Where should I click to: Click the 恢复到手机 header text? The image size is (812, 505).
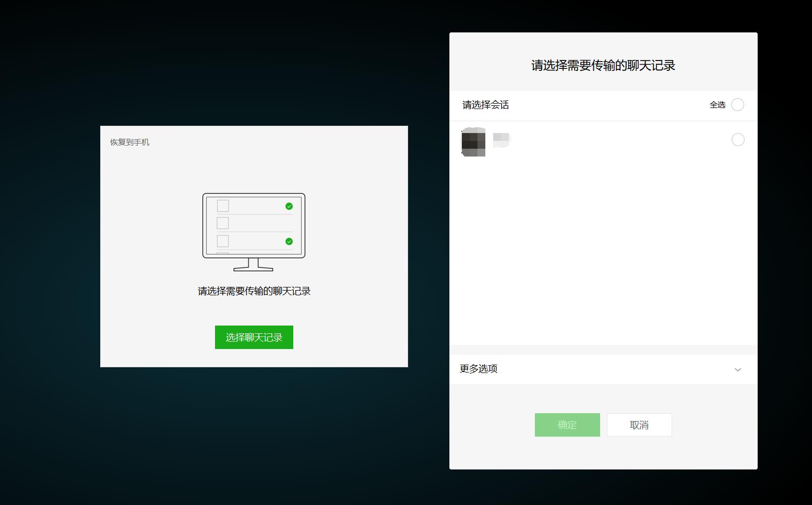pyautogui.click(x=129, y=141)
